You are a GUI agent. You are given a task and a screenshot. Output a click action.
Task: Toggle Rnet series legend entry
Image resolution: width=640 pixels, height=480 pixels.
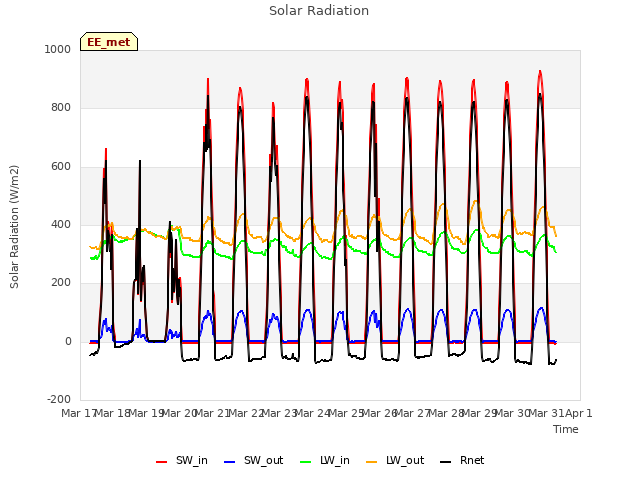point(462,460)
